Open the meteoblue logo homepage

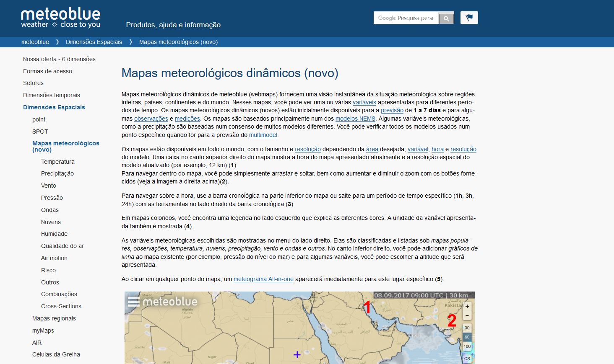coord(61,18)
